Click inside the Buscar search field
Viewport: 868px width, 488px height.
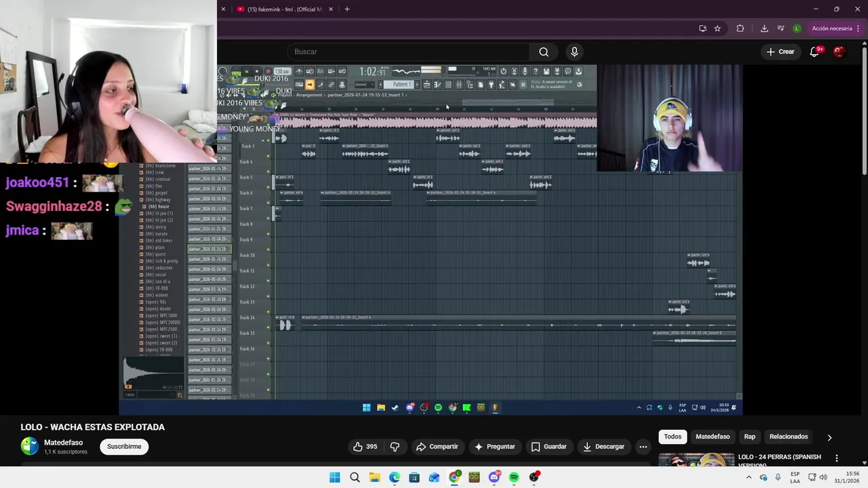407,52
